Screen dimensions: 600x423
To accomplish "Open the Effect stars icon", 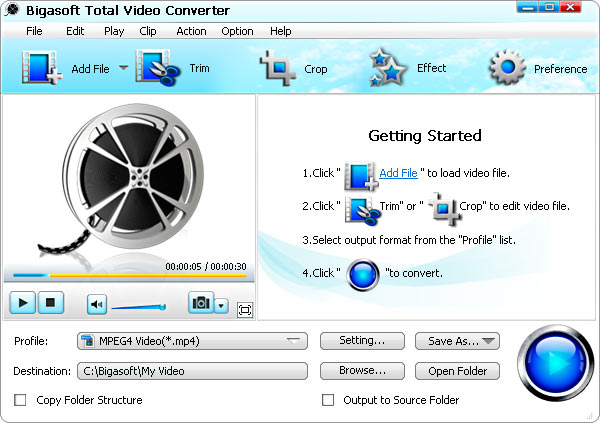I will tap(388, 67).
